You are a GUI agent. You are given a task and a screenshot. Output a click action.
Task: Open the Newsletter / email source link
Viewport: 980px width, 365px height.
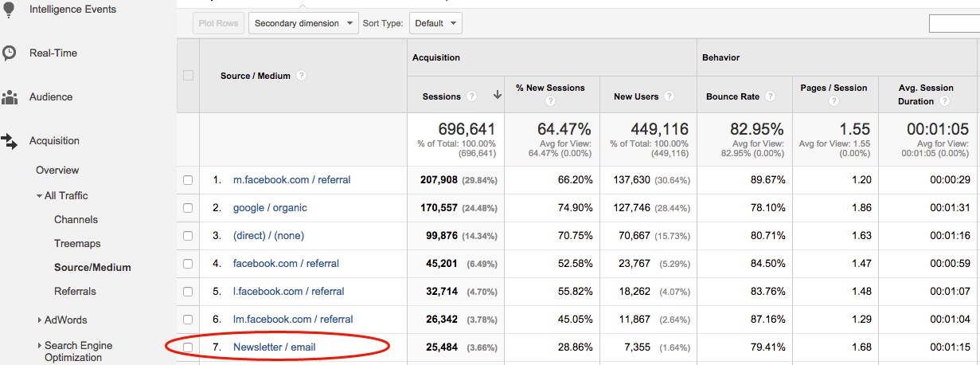pyautogui.click(x=275, y=347)
